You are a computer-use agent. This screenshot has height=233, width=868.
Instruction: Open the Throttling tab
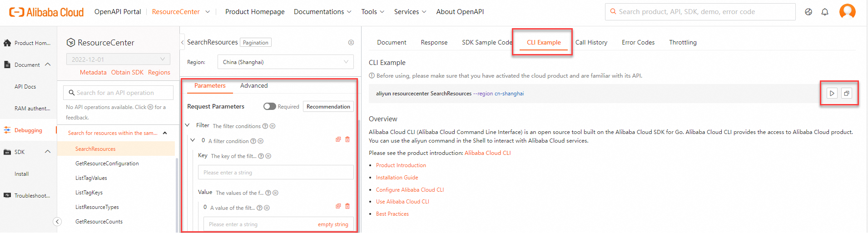click(683, 42)
